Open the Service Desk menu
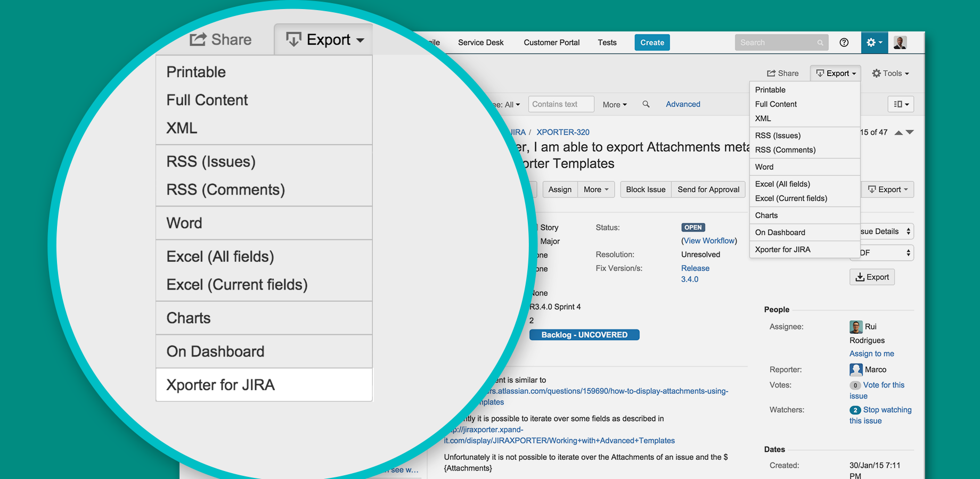Viewport: 980px width, 479px height. pos(480,43)
